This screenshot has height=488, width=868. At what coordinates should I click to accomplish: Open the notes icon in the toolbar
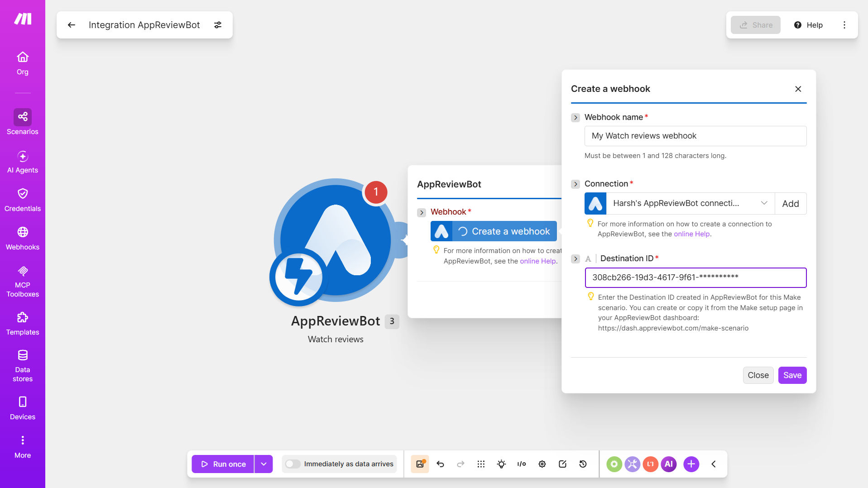pos(562,464)
